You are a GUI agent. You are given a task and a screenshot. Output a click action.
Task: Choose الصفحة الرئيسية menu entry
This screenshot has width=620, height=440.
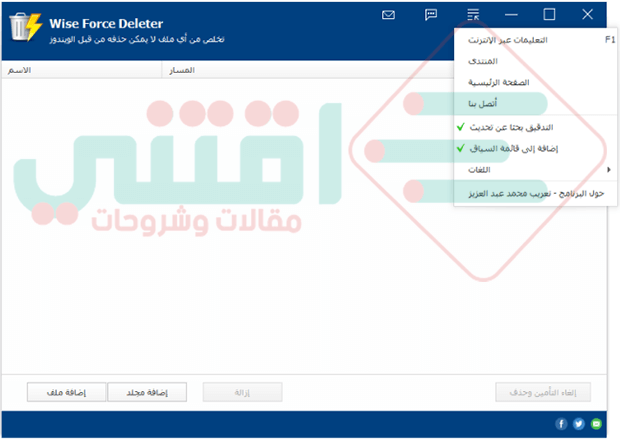click(535, 82)
